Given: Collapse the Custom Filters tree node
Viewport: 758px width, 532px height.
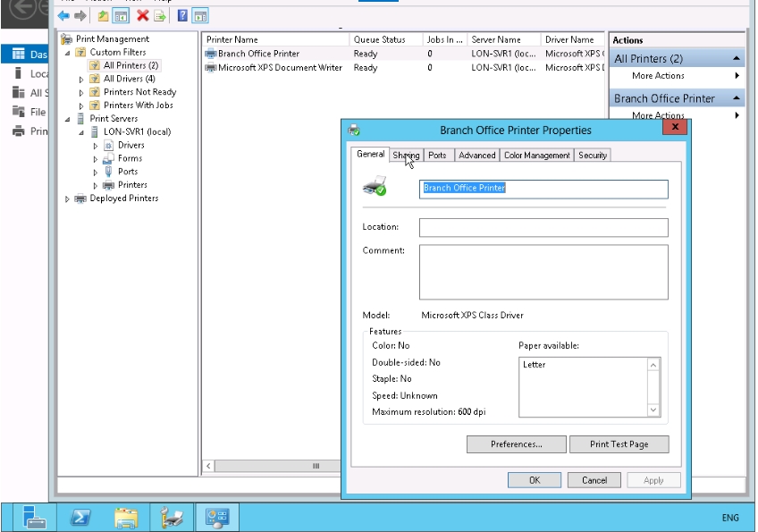Looking at the screenshot, I should coord(68,53).
